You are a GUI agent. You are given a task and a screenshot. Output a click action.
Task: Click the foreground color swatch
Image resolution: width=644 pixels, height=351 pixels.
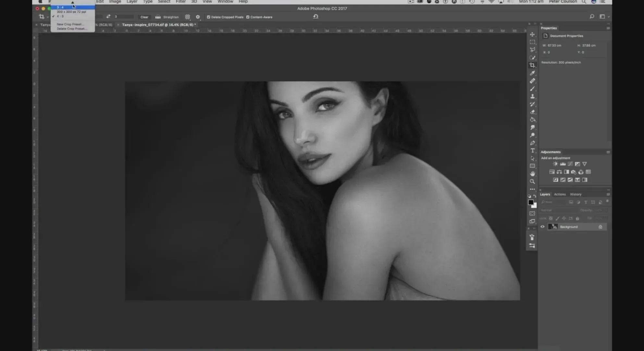click(x=531, y=202)
